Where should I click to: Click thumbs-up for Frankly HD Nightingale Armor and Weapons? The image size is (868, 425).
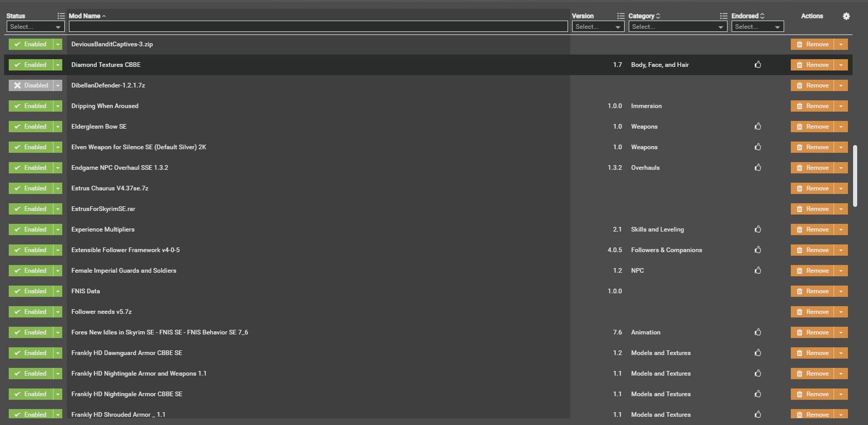coord(758,374)
